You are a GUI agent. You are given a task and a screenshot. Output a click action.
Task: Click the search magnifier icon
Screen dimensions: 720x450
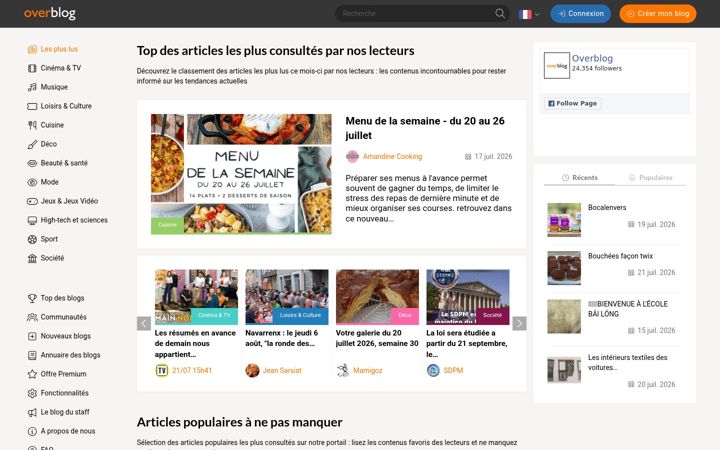click(x=500, y=13)
